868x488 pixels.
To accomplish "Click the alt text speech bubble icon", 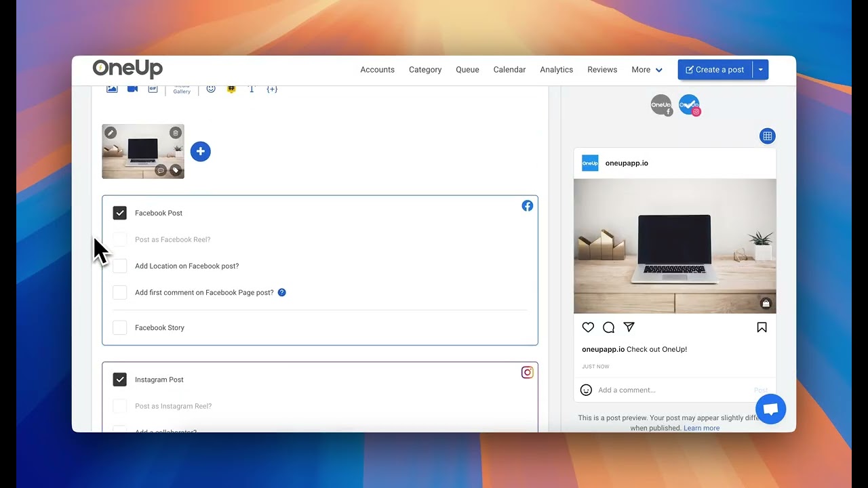I will click(x=161, y=170).
